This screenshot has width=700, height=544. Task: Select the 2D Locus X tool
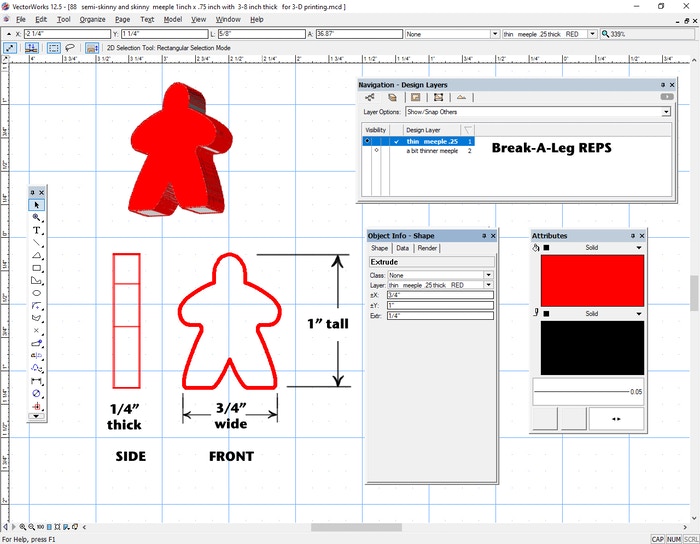pyautogui.click(x=36, y=331)
